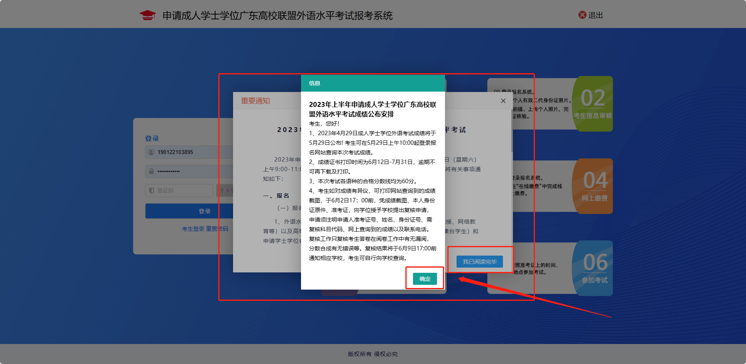Viewport: 746px width, 364px height.
Task: Click the lock icon in password field
Action: (151, 171)
